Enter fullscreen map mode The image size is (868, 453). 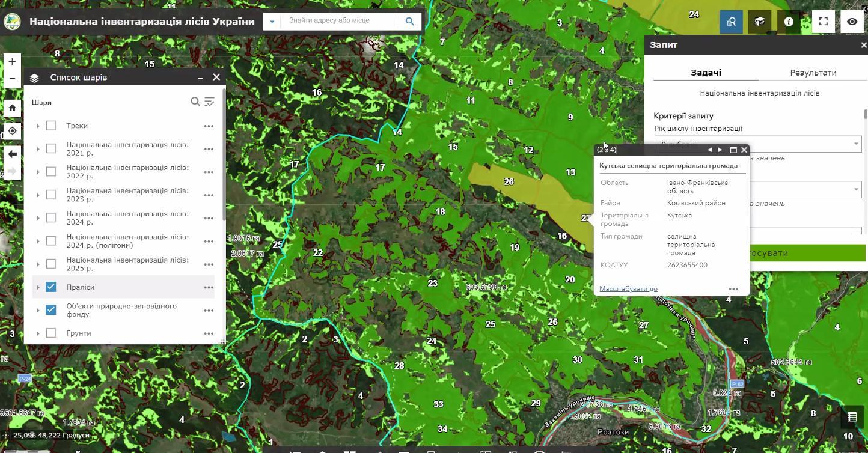click(x=824, y=22)
